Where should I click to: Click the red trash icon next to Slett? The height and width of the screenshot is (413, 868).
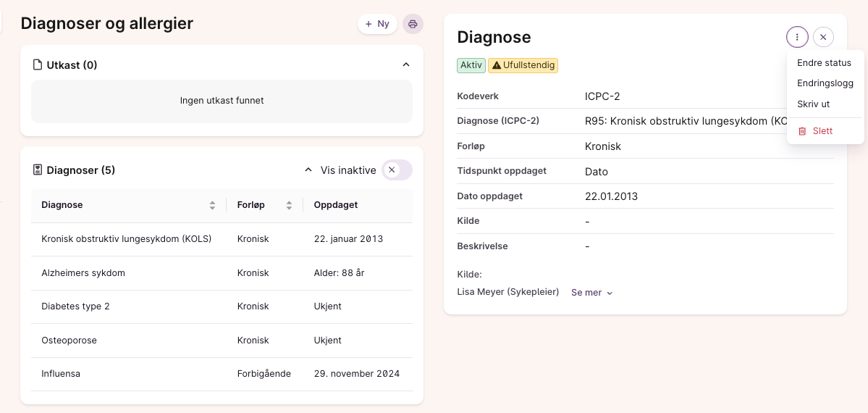[802, 131]
